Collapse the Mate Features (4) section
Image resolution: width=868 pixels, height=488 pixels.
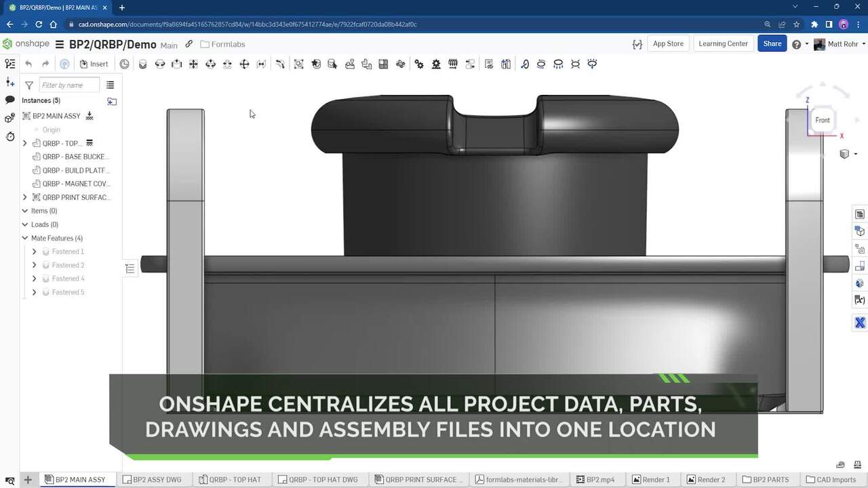tap(25, 238)
